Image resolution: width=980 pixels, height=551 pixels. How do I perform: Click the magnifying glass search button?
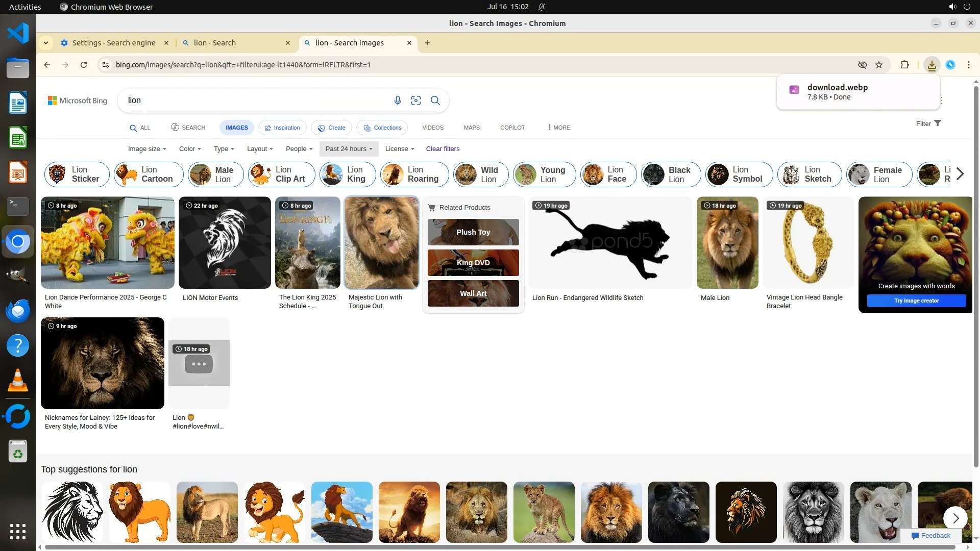[435, 101]
